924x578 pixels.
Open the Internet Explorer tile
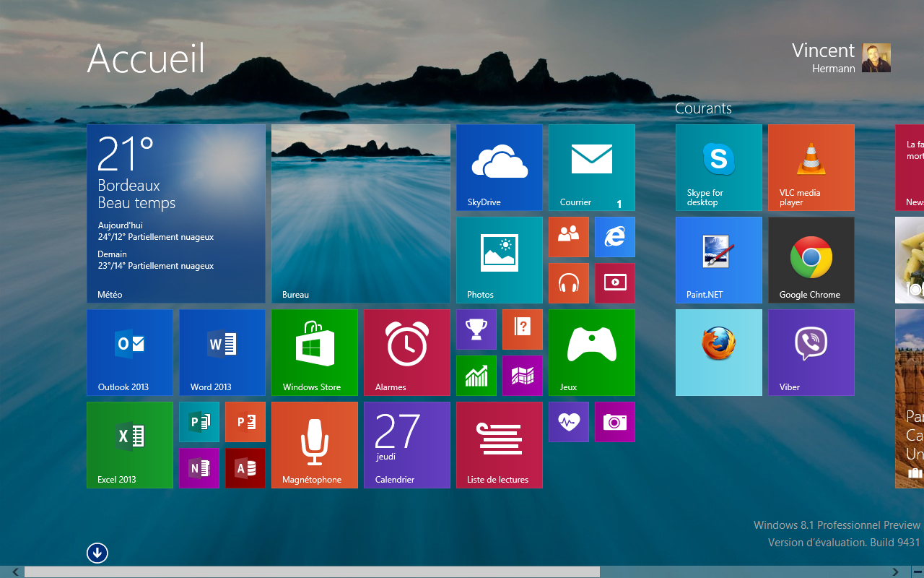click(614, 236)
